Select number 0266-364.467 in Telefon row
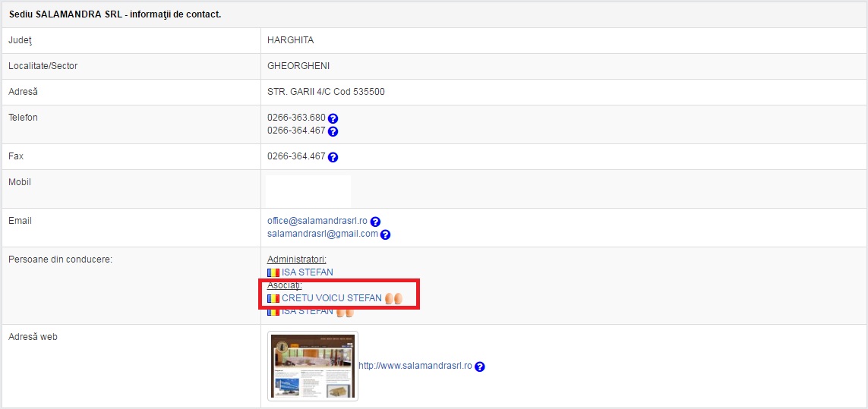Viewport: 868px width, 409px height. (296, 131)
